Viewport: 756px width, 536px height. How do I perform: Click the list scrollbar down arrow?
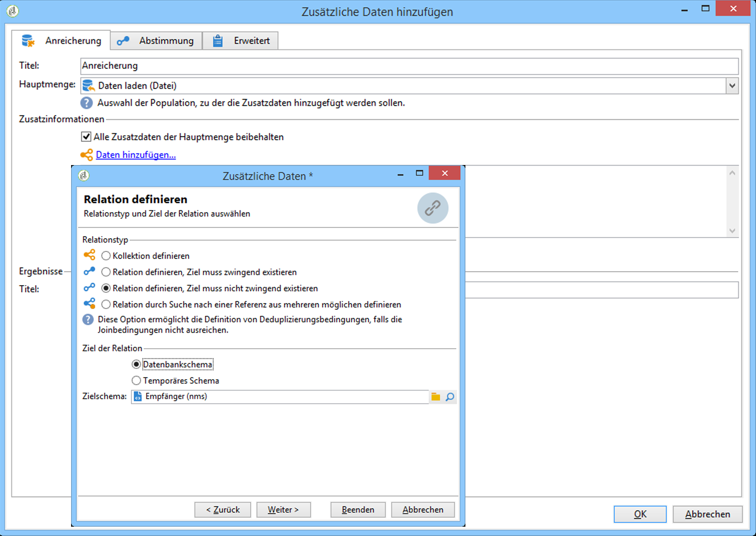coord(732,231)
